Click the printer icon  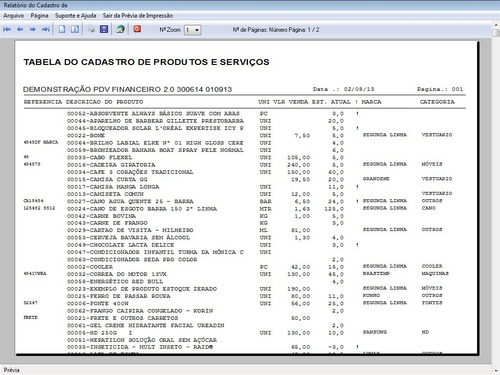(x=91, y=29)
